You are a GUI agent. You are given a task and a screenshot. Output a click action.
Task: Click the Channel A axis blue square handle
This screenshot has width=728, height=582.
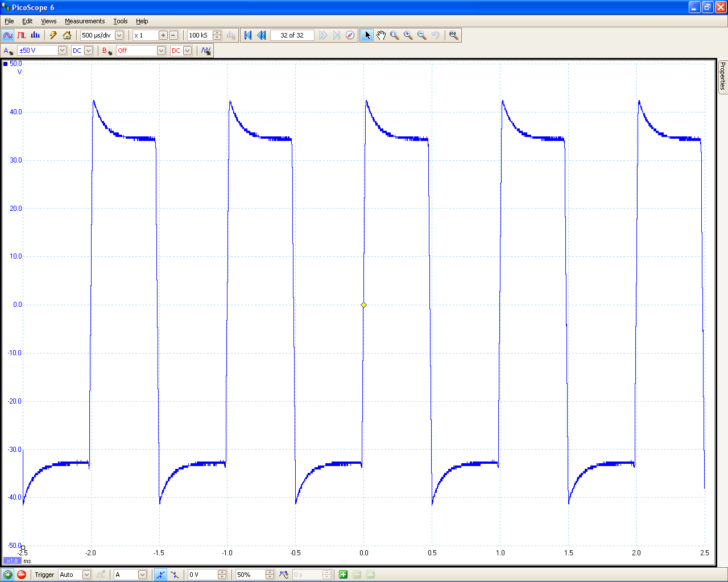6,64
